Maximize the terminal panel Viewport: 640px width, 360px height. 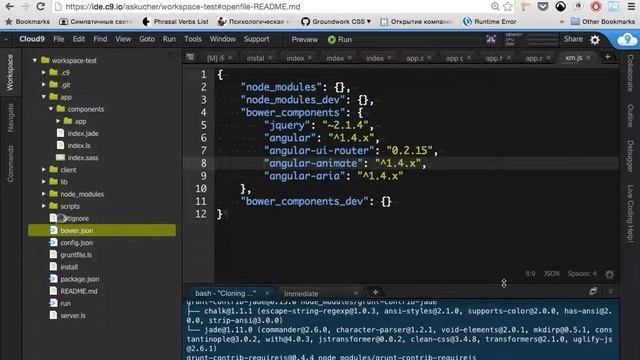(x=593, y=291)
